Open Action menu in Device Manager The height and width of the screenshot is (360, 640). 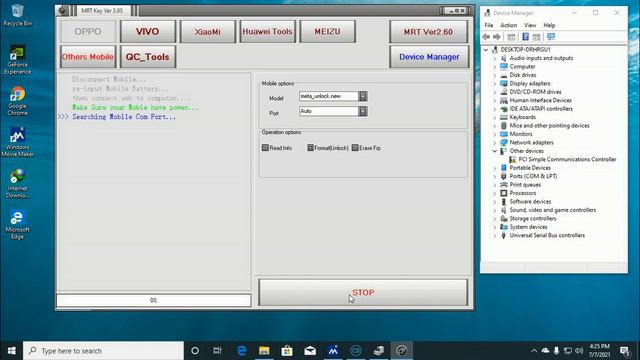point(509,25)
